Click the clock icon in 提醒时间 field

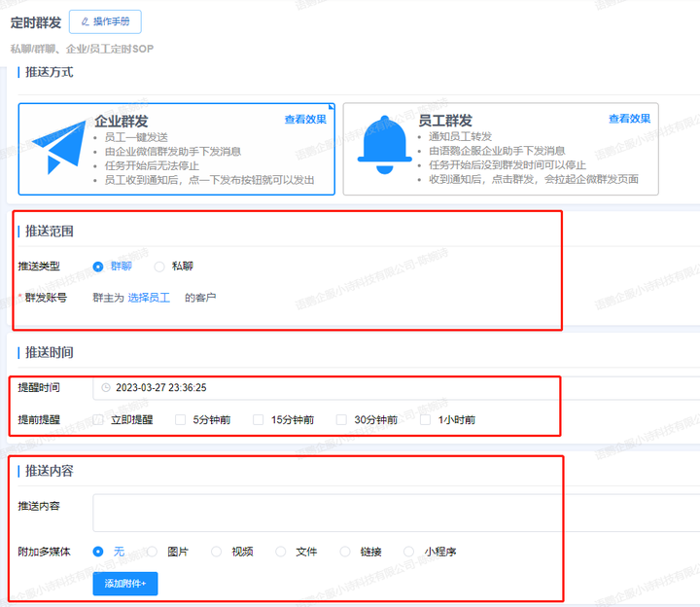pyautogui.click(x=105, y=387)
